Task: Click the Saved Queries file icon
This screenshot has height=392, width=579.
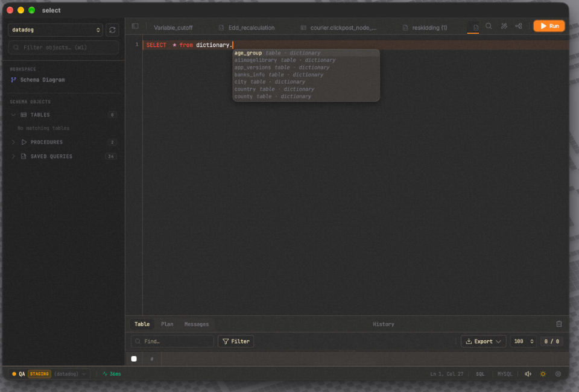Action: point(24,157)
